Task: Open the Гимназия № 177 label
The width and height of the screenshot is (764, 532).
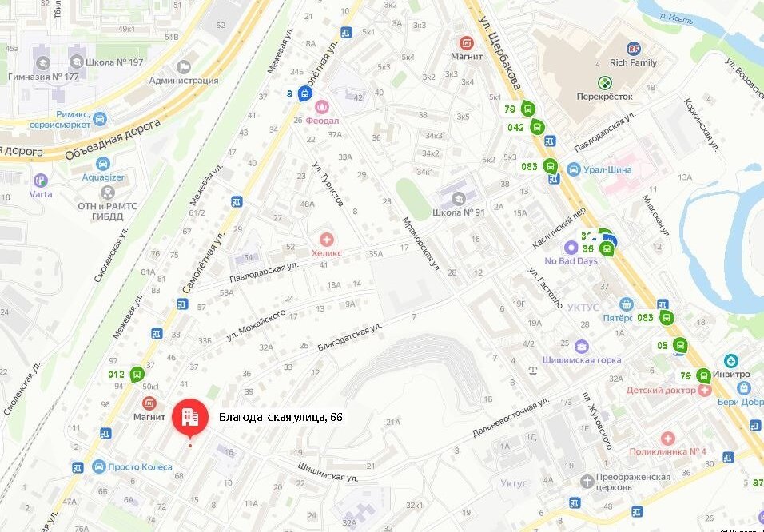Action: tap(43, 77)
